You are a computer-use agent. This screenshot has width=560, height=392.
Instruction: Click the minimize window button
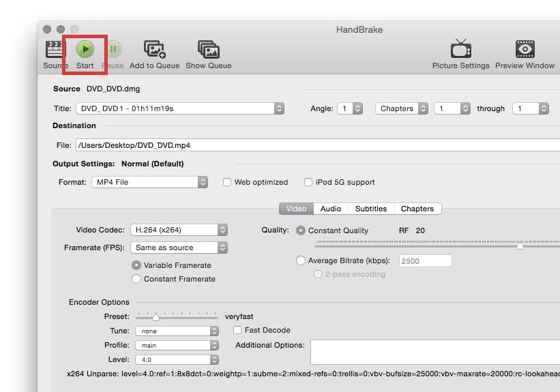(61, 29)
